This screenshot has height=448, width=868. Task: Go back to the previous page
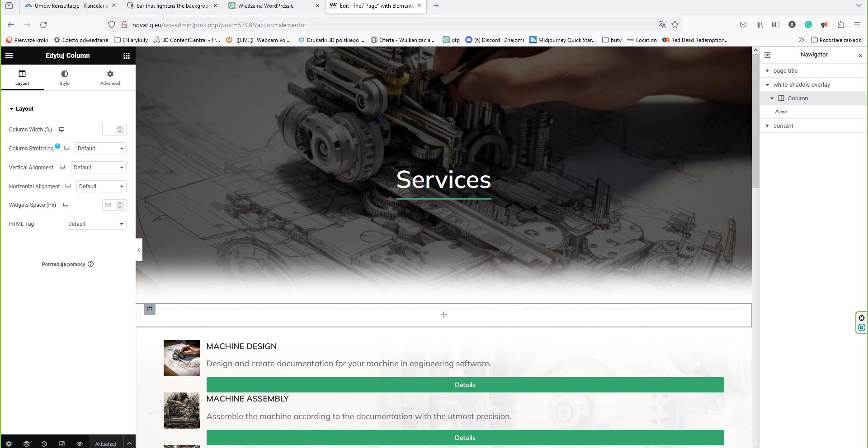[11, 25]
